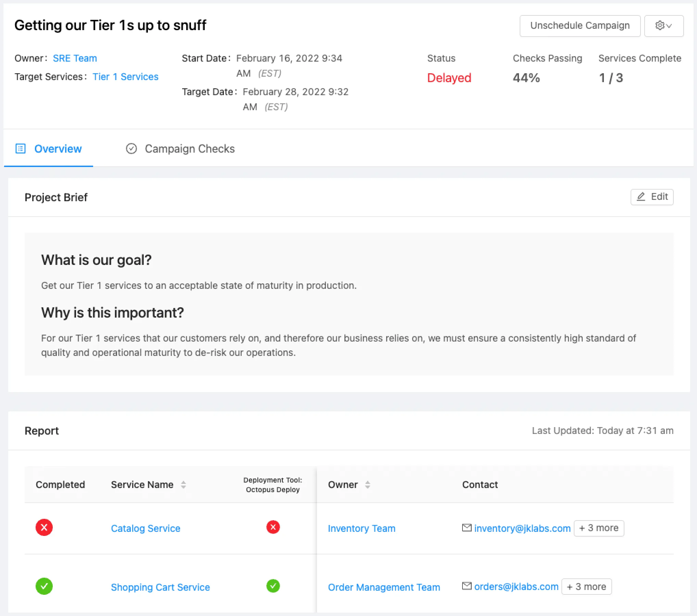
Task: Click the Campaign Checks checkmark circle icon
Action: coord(131,149)
